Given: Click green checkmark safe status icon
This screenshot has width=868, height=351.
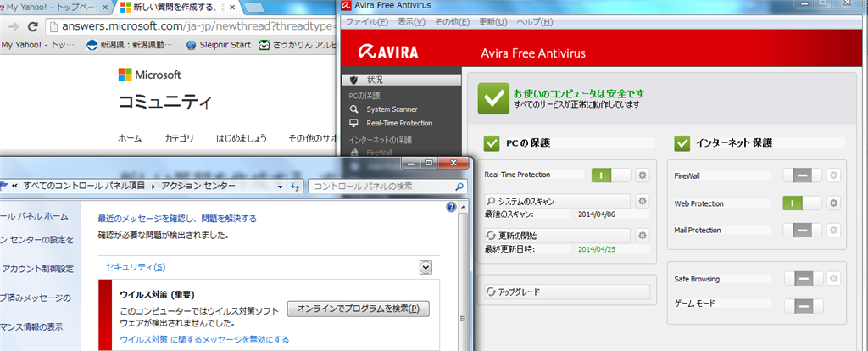Looking at the screenshot, I should 493,98.
